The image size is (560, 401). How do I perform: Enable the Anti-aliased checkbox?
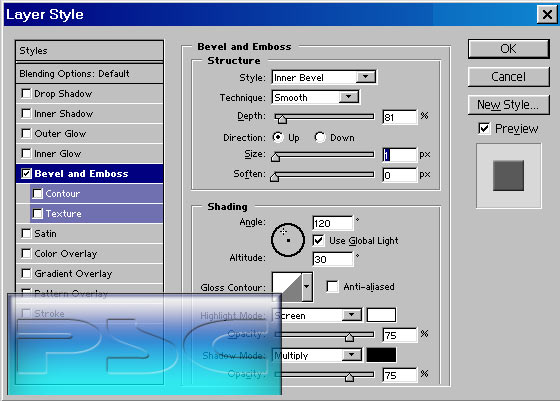[x=332, y=286]
